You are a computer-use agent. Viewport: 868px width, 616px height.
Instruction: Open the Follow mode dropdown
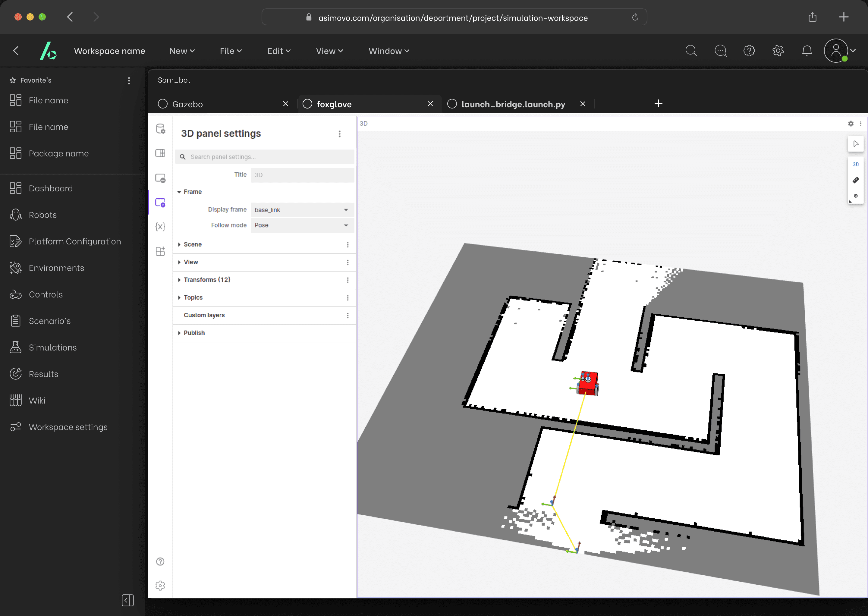point(302,225)
